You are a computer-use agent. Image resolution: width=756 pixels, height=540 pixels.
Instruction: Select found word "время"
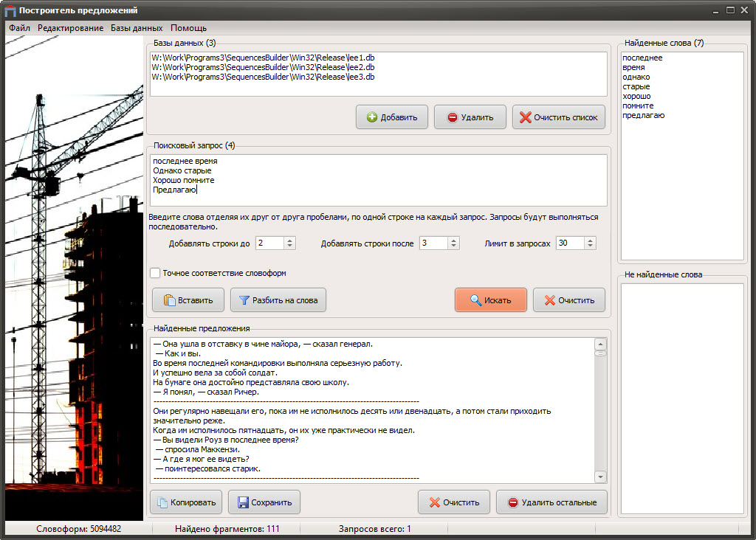(x=633, y=67)
